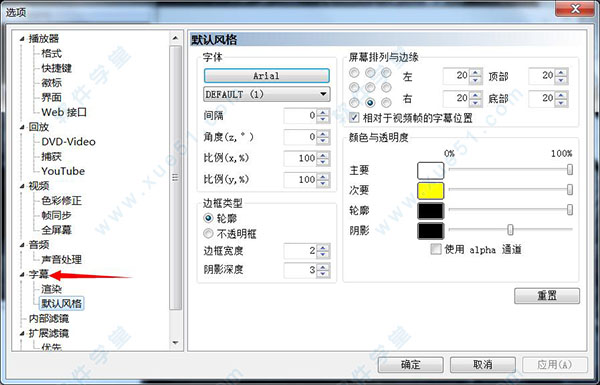Select the middle-center screen alignment radio

tap(370, 88)
